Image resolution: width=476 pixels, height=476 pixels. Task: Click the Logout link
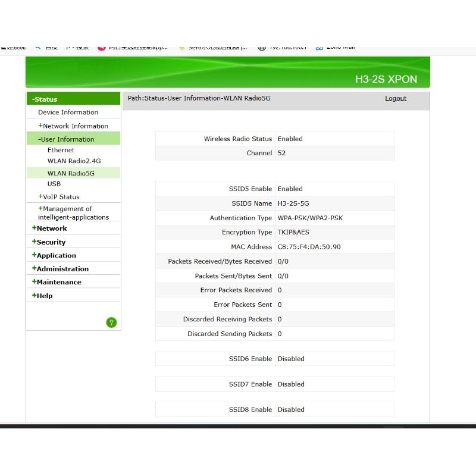coord(395,99)
